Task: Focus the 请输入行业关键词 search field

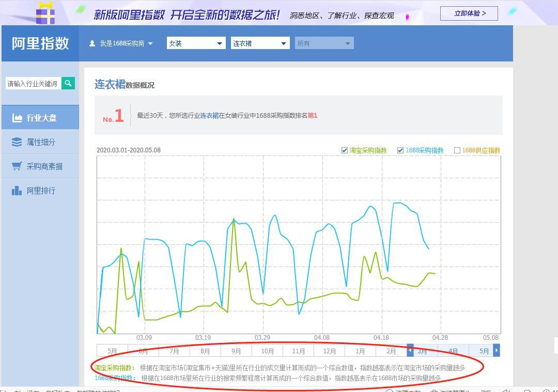Action: coord(34,83)
